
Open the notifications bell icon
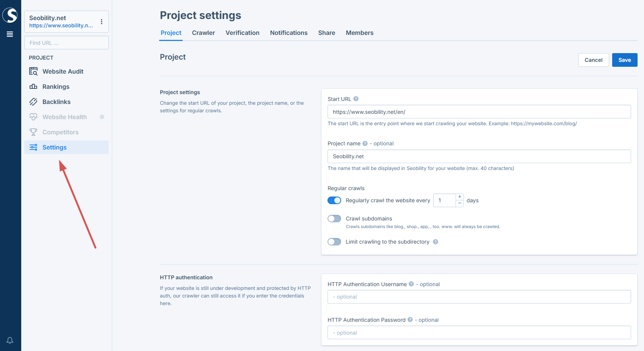10,340
